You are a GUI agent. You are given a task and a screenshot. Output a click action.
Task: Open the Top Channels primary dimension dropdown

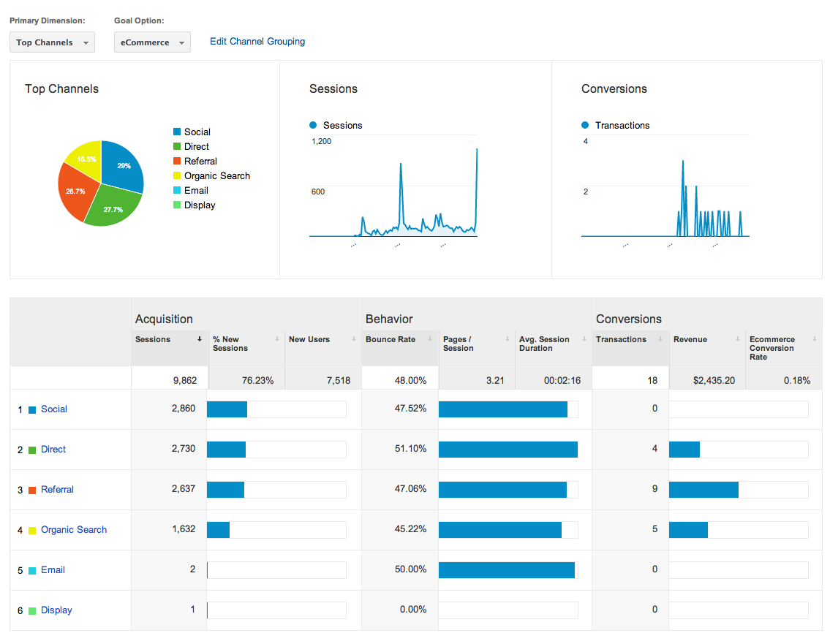[51, 42]
